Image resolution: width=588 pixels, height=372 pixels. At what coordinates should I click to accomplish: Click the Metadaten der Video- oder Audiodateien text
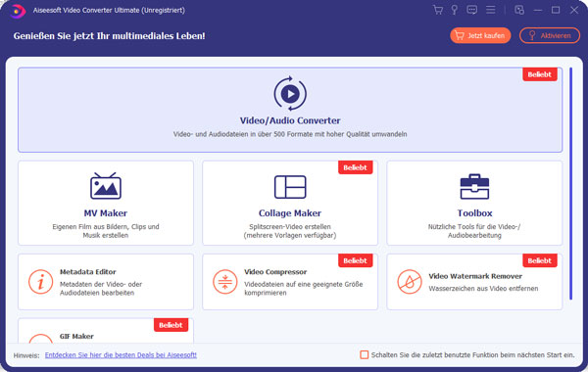[101, 289]
